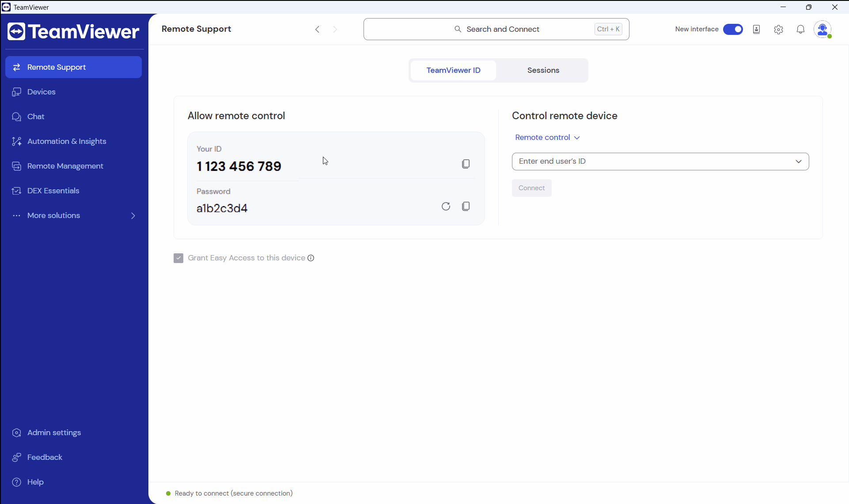Screen dimensions: 849x504
Task: Open the user profile avatar
Action: click(822, 29)
